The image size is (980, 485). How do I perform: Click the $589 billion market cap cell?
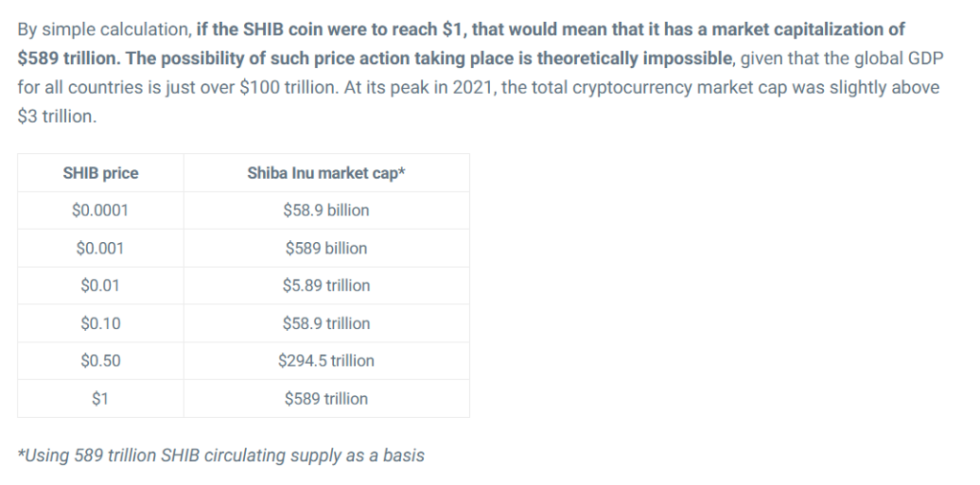(325, 248)
